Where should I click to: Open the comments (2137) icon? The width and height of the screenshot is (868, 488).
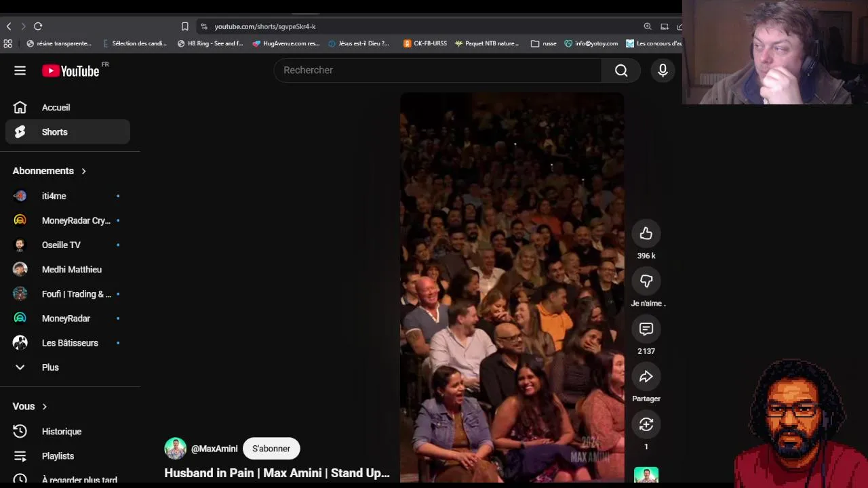646,329
